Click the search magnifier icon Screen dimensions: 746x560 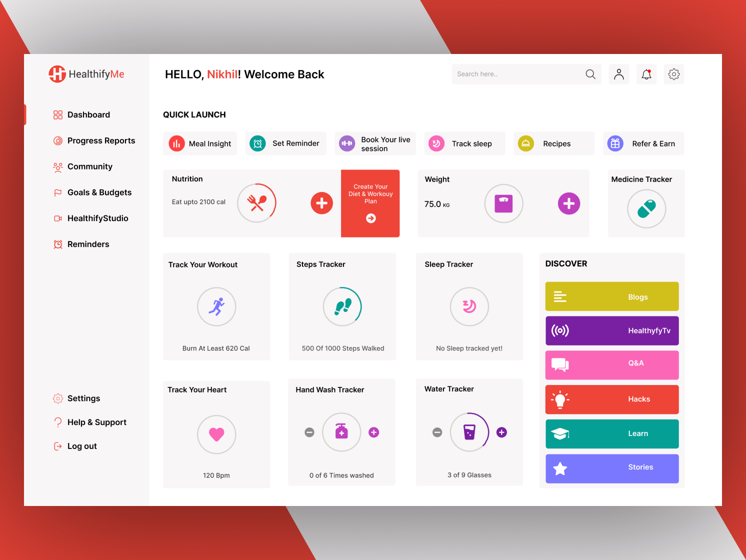click(x=590, y=74)
